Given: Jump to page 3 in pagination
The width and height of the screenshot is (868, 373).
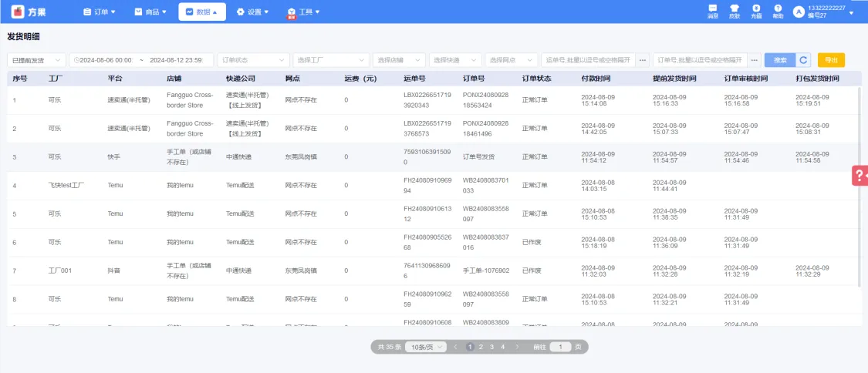Looking at the screenshot, I should [x=491, y=348].
